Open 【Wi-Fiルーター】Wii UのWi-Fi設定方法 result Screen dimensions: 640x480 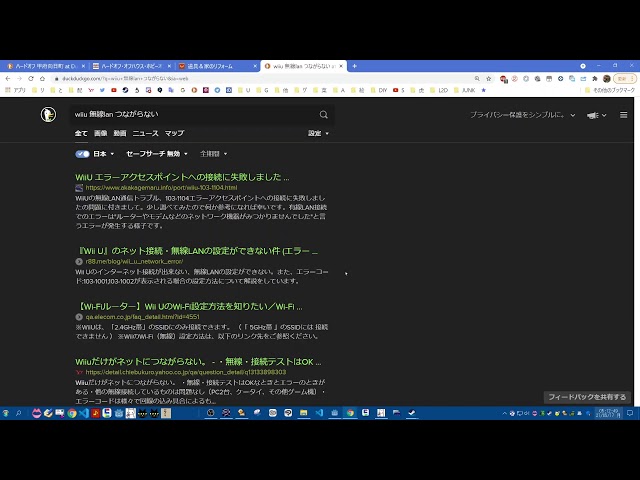click(190, 307)
